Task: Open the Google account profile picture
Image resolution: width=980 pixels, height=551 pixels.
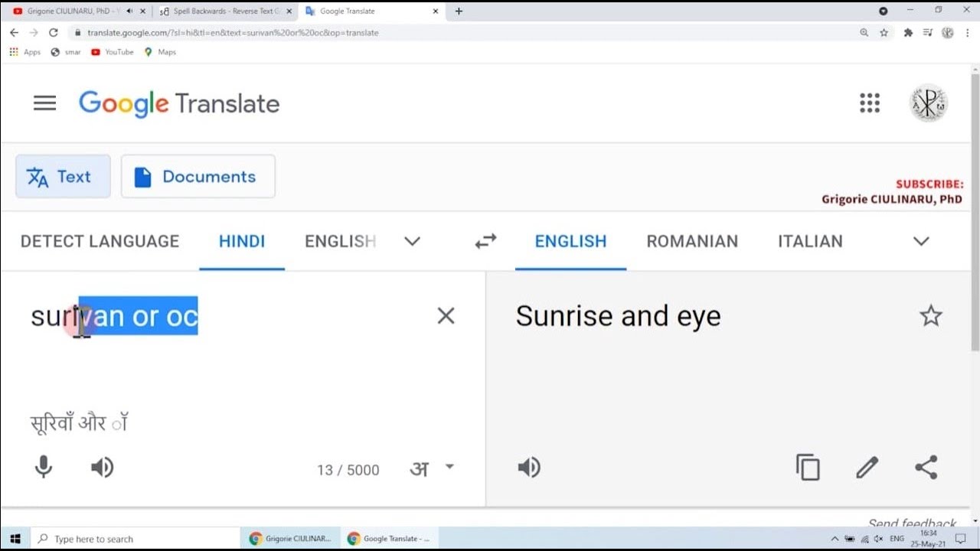Action: (929, 103)
